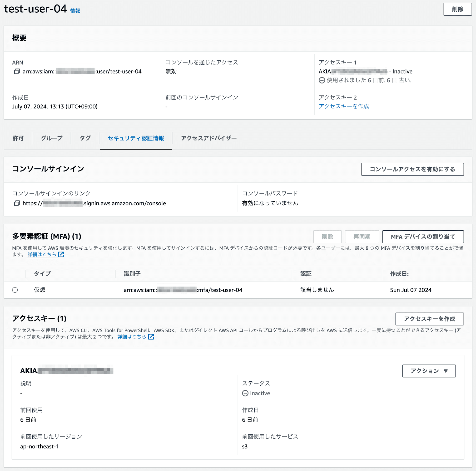Copy the console sign-in link via its copy icon
The image size is (476, 471).
pyautogui.click(x=17, y=203)
